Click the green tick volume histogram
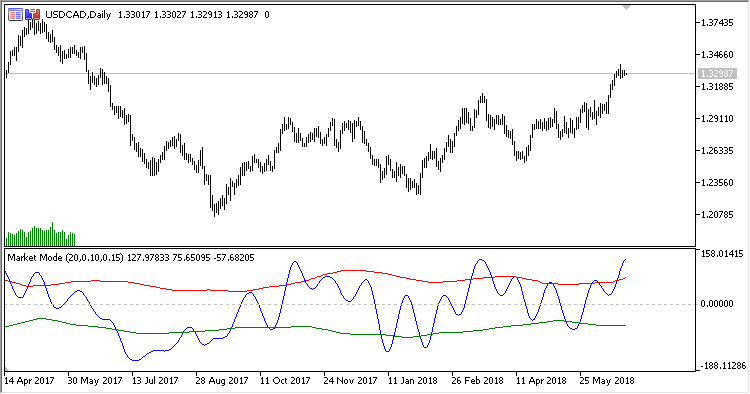The height and width of the screenshot is (394, 750). 40,234
